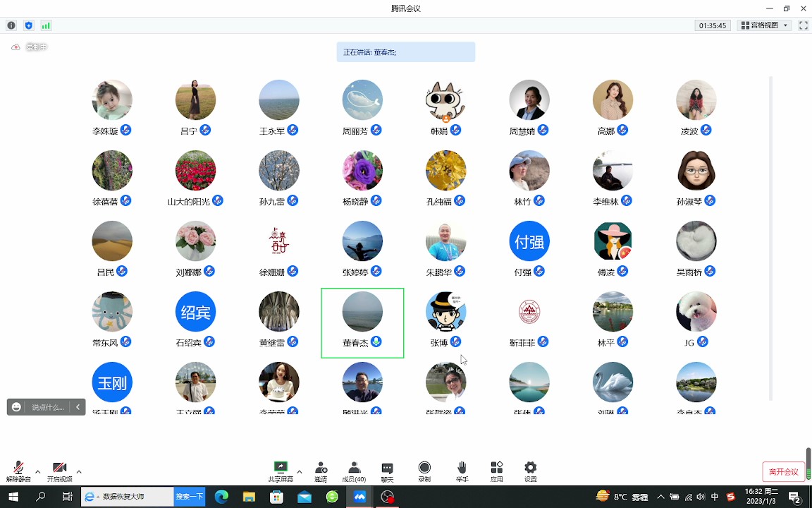Image resolution: width=812 pixels, height=508 pixels.
Task: Open the 宫格视图 layout dropdown
Action: click(x=764, y=25)
